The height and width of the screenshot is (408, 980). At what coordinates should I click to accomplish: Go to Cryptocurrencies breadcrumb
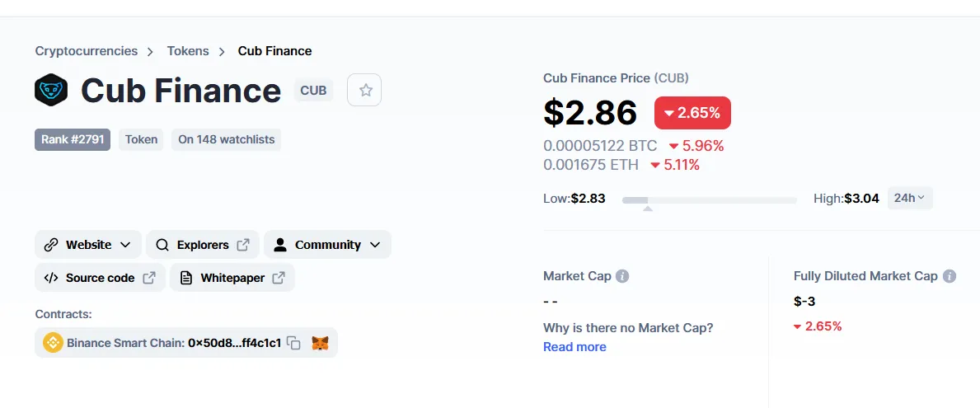(87, 51)
